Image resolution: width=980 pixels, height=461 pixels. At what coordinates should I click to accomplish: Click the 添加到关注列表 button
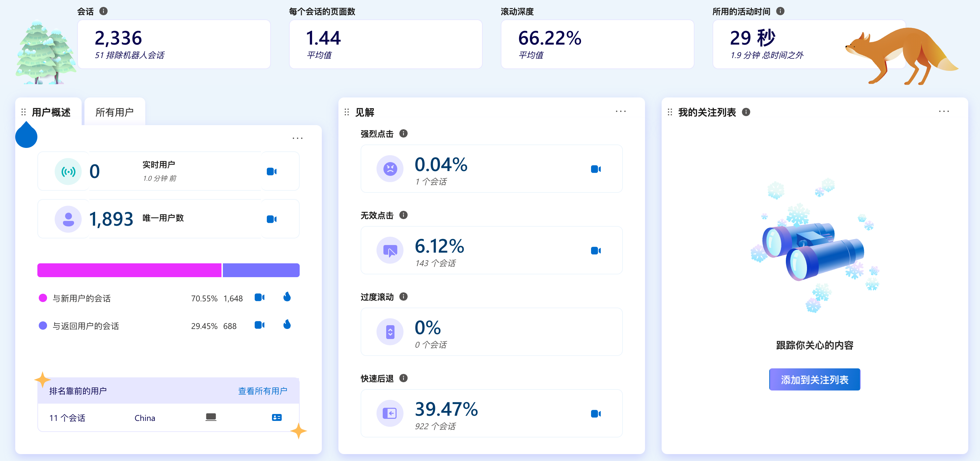(814, 379)
